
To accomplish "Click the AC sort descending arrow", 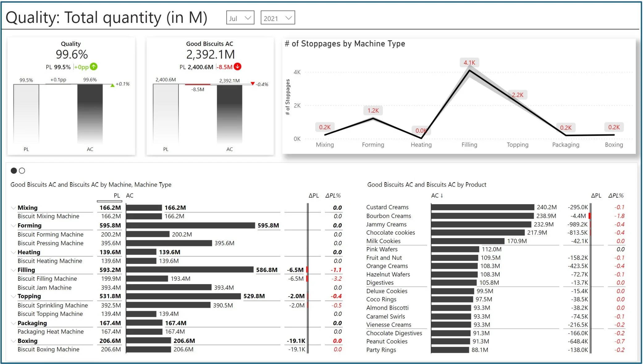I will [442, 196].
